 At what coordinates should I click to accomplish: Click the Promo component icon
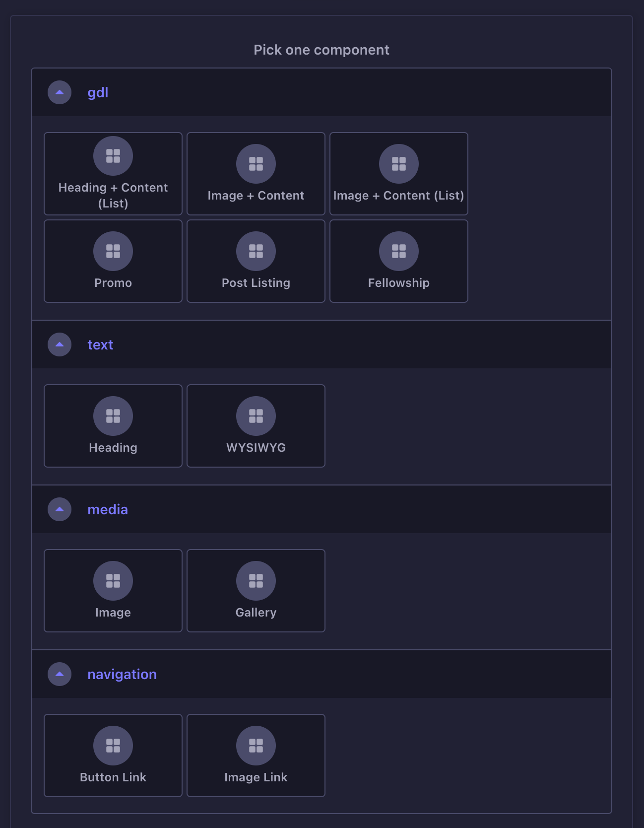click(113, 251)
